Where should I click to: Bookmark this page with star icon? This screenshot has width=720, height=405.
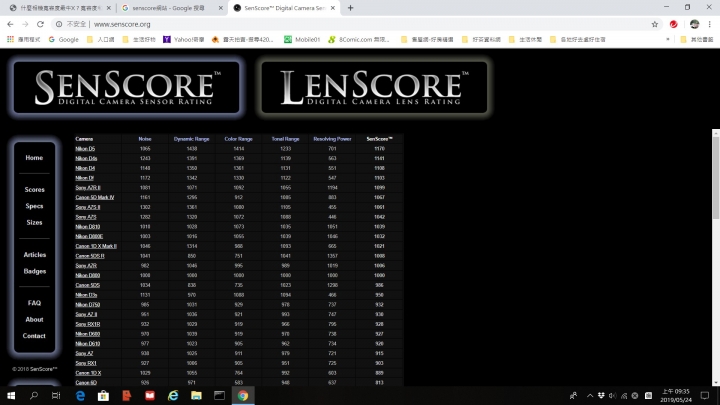655,24
